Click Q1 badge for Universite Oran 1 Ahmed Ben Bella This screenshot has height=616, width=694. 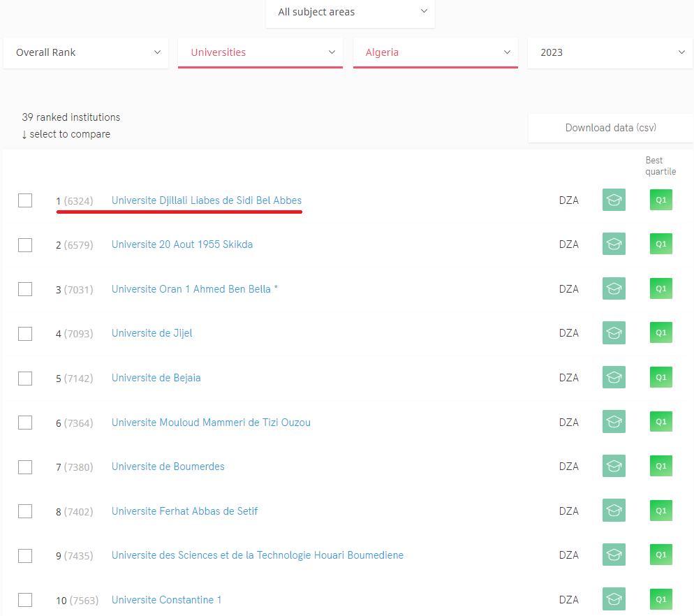pos(660,288)
